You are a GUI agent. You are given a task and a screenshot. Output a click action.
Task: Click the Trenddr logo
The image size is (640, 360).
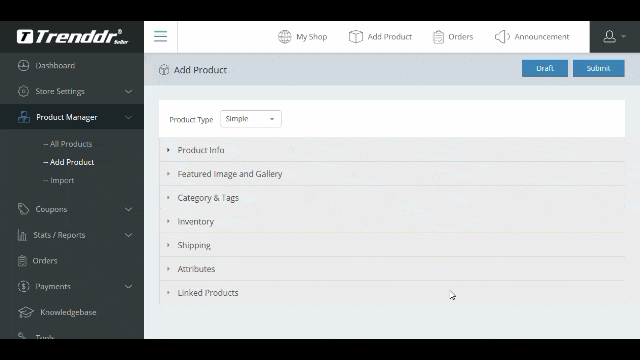[72, 37]
